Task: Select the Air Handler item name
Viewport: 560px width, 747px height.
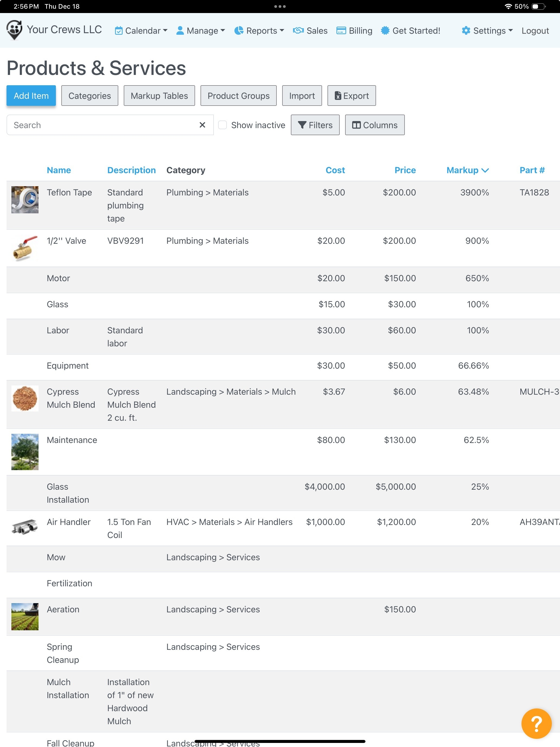Action: (69, 522)
